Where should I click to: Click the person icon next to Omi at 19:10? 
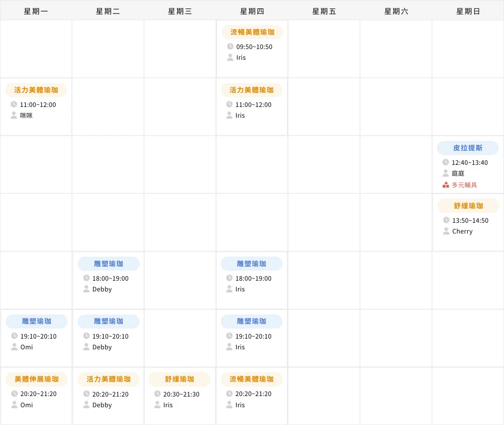point(14,347)
